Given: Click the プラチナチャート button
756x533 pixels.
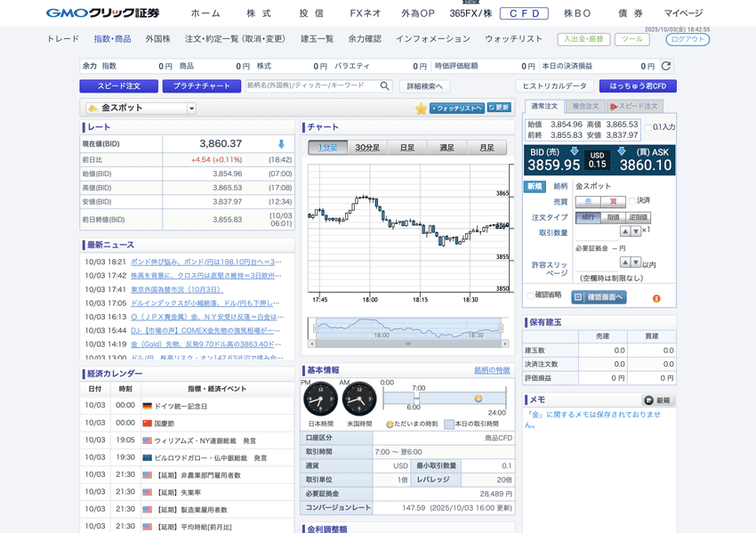Looking at the screenshot, I should click(x=201, y=86).
